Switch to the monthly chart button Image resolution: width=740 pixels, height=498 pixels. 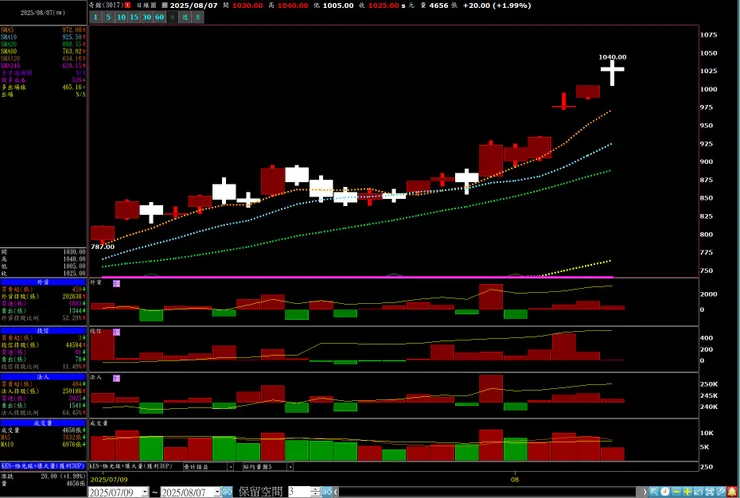[198, 17]
